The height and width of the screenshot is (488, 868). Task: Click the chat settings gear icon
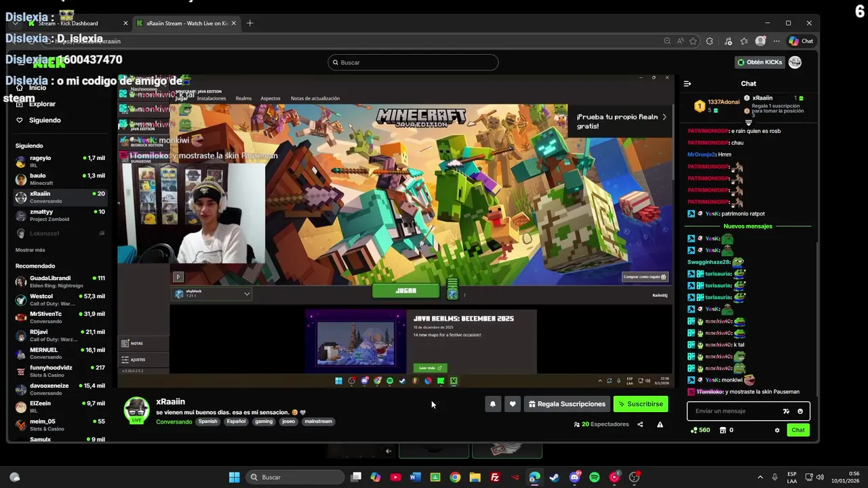click(777, 430)
